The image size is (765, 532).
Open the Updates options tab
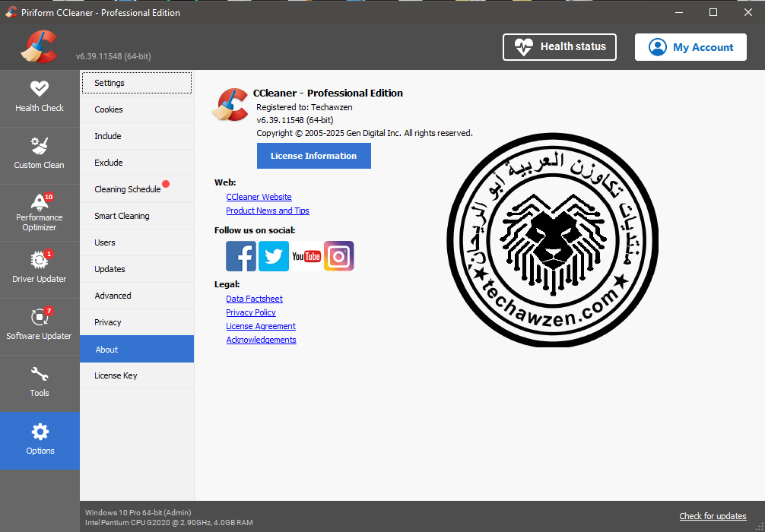[x=137, y=269]
